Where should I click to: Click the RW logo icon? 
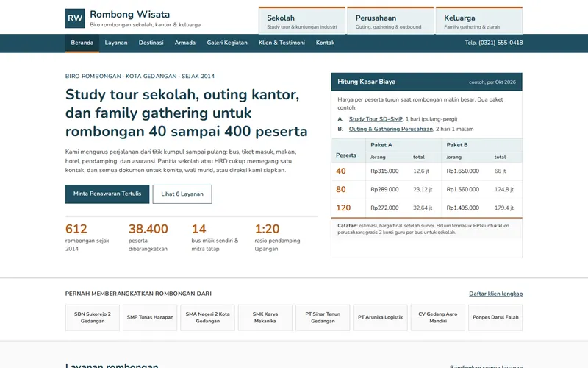click(75, 18)
